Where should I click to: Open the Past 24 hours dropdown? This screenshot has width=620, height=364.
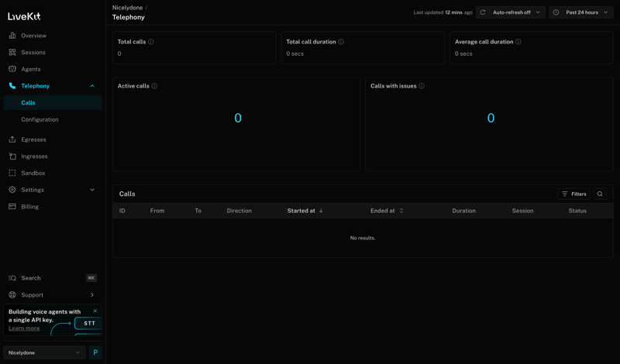coord(580,12)
